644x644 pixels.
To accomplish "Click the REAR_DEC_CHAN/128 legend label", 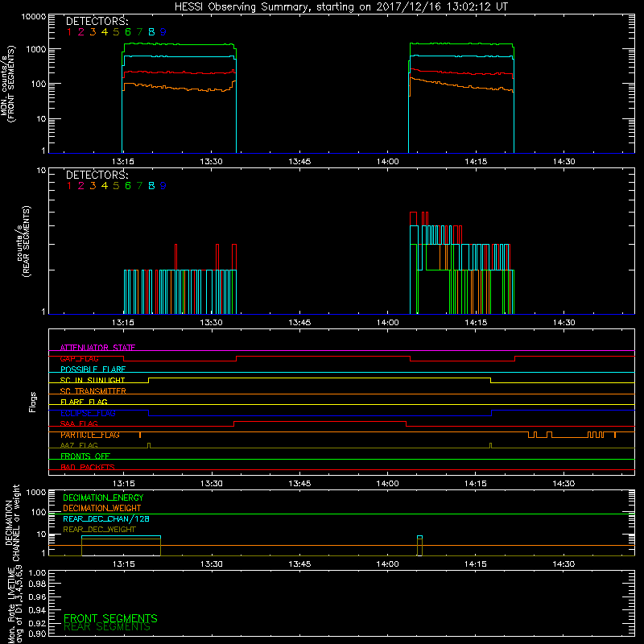I will point(106,518).
